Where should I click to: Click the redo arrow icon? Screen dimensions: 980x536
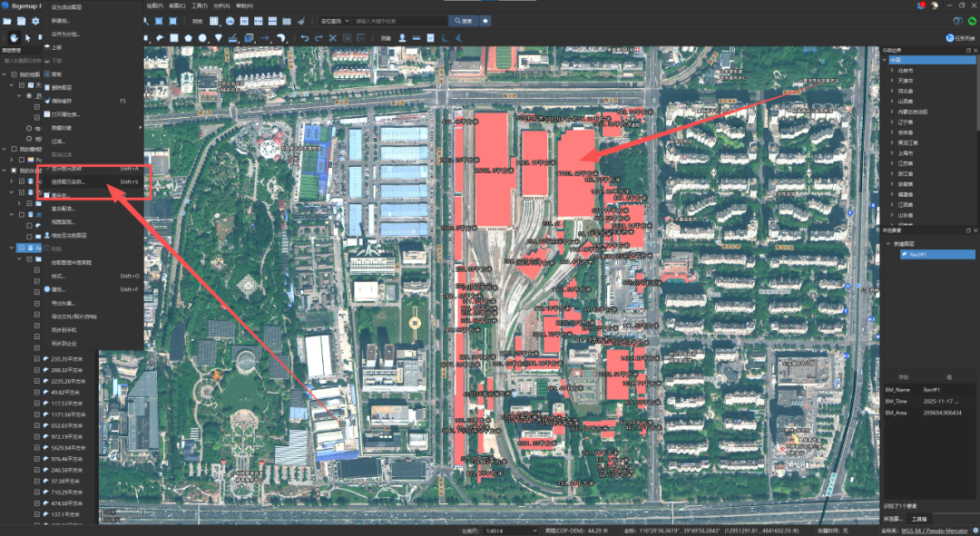pyautogui.click(x=318, y=38)
